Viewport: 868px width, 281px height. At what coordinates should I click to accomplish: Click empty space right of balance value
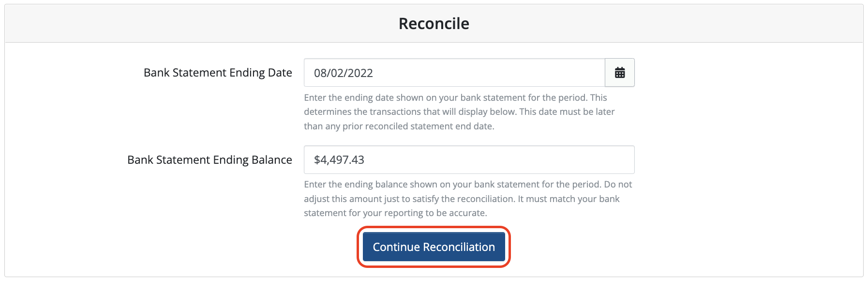[x=498, y=159]
